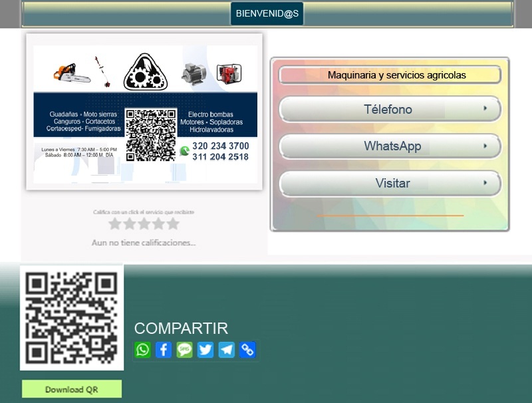Share on Facebook icon
Screen dimensions: 532x403
click(164, 350)
